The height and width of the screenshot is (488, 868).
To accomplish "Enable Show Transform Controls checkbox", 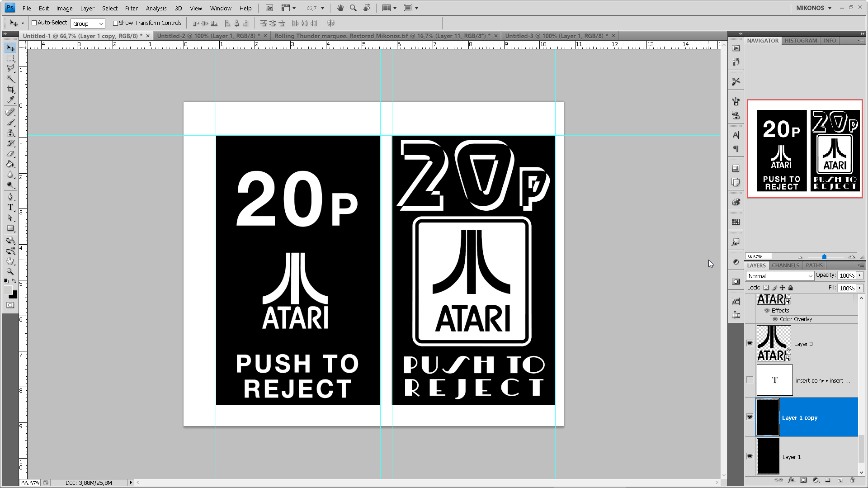I will (x=115, y=23).
